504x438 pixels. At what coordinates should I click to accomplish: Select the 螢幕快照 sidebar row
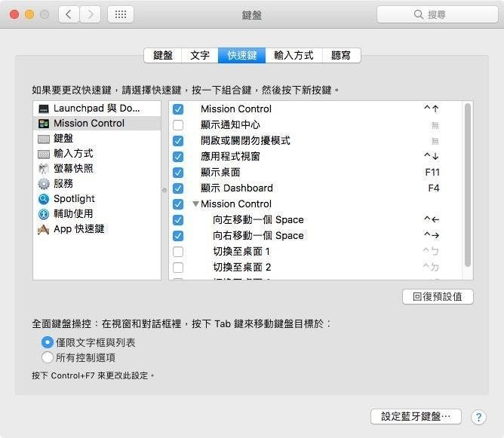point(97,169)
